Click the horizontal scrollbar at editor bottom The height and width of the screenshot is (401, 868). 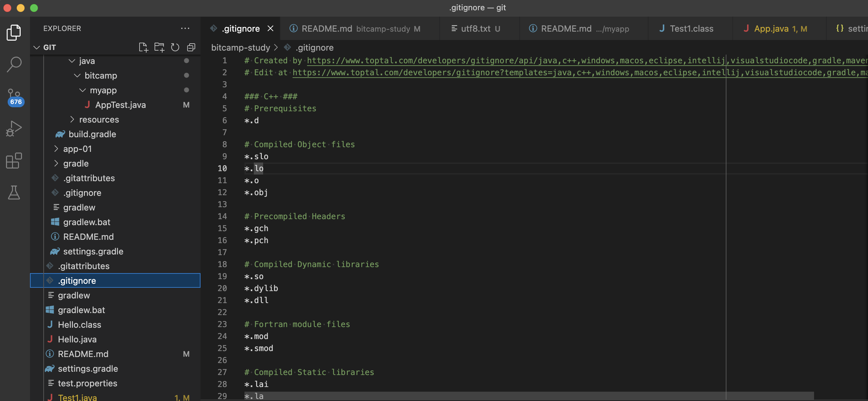529,396
